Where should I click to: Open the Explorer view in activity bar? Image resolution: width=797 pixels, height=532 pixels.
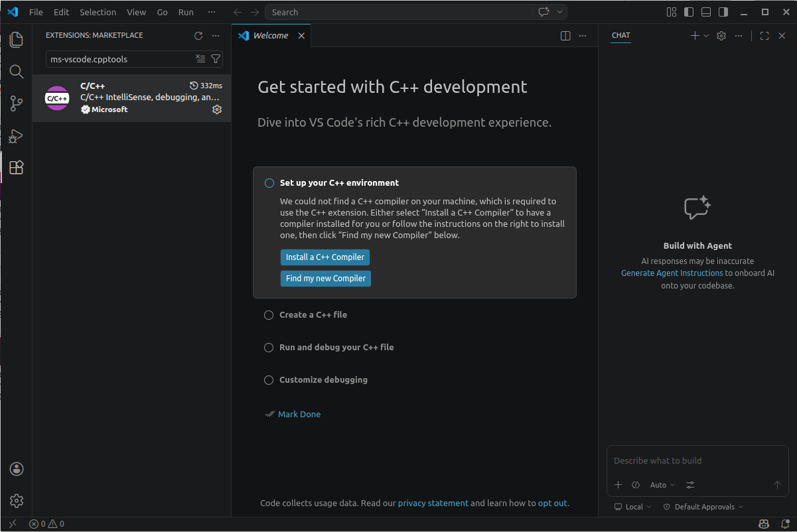(x=17, y=39)
